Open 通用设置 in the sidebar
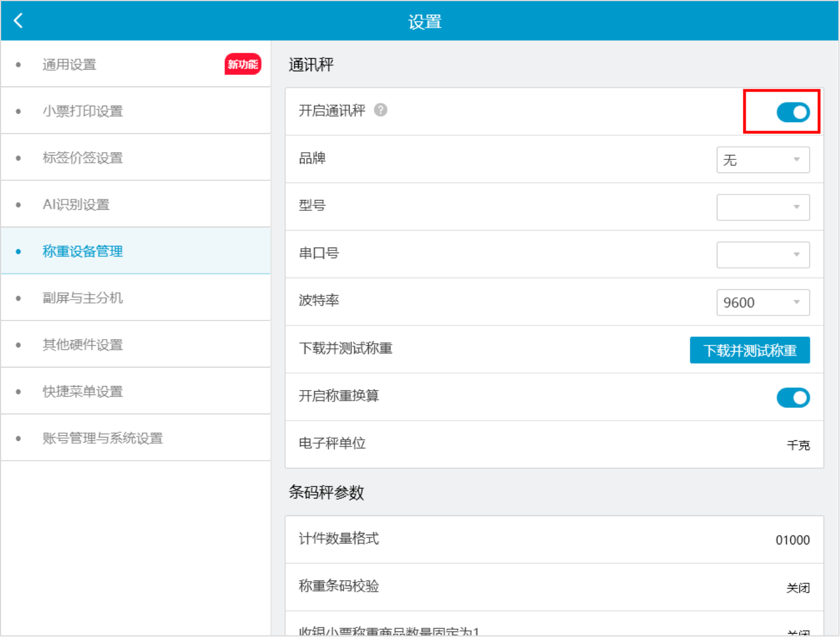Screen dimensions: 840x637 (x=136, y=64)
